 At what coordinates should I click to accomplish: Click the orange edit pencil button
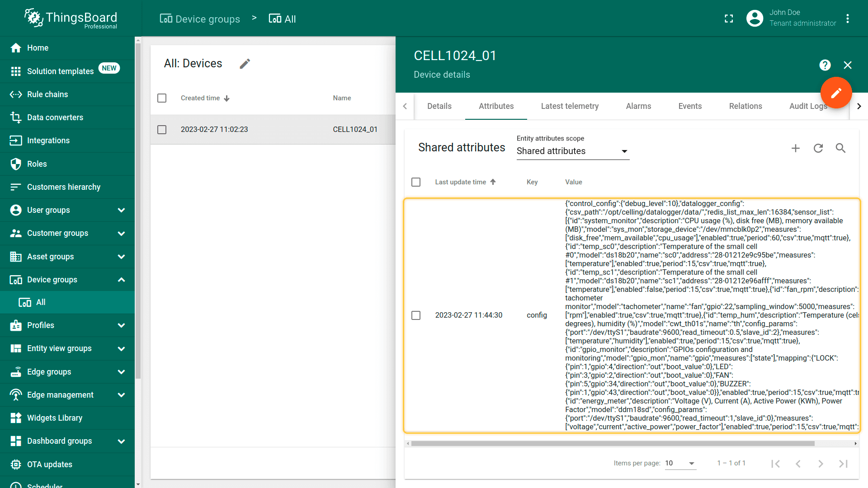836,93
